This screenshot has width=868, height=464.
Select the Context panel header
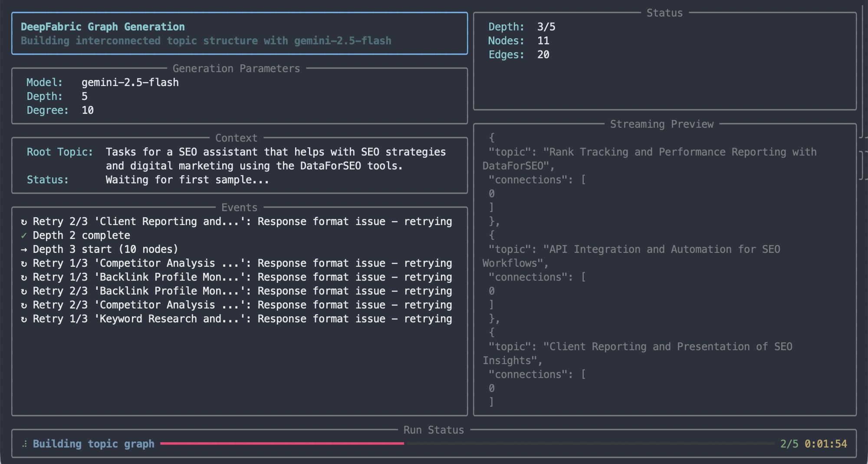coord(236,138)
